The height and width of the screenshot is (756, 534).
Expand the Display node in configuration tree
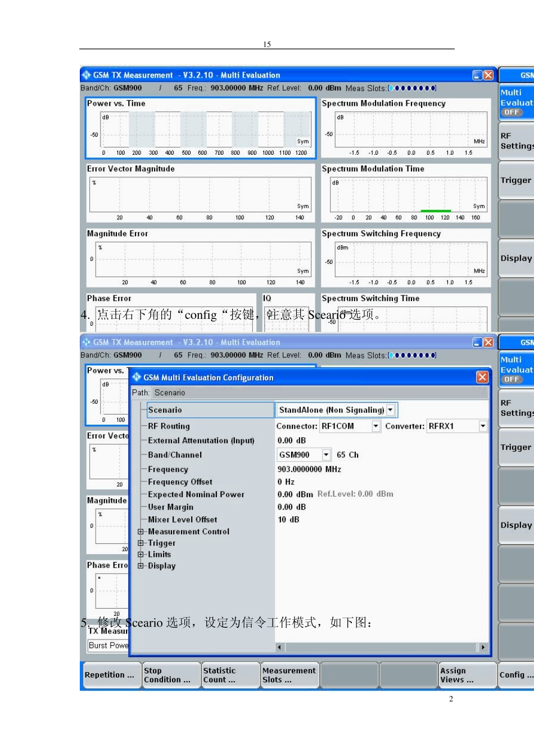point(141,566)
